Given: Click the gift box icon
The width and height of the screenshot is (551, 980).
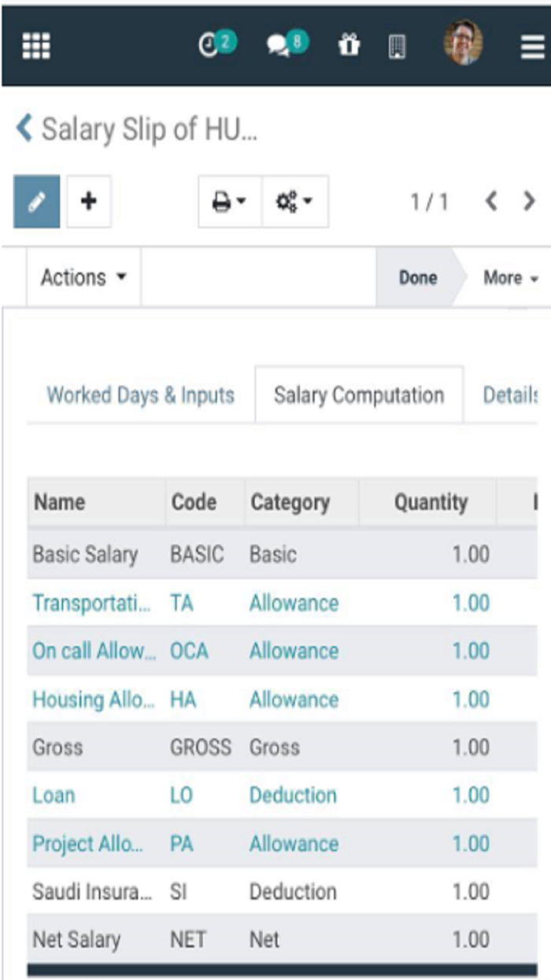Looking at the screenshot, I should click(x=348, y=46).
